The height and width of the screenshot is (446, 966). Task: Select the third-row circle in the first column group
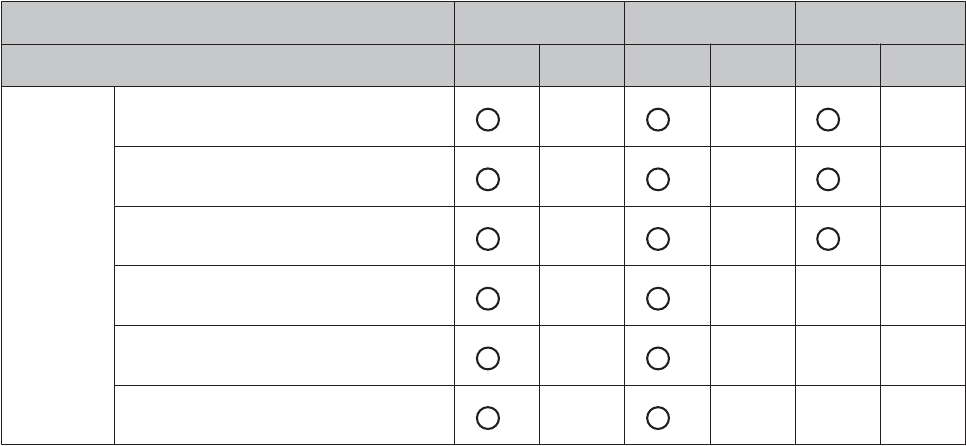(x=487, y=238)
